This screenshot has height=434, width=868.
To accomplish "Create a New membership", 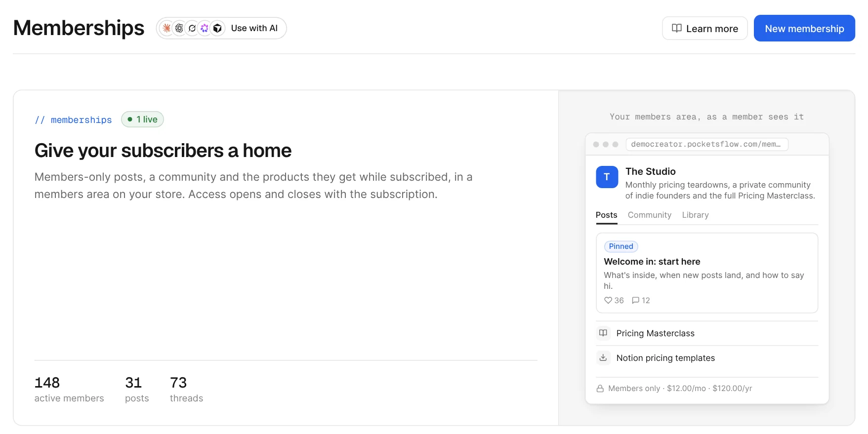I will click(x=804, y=28).
